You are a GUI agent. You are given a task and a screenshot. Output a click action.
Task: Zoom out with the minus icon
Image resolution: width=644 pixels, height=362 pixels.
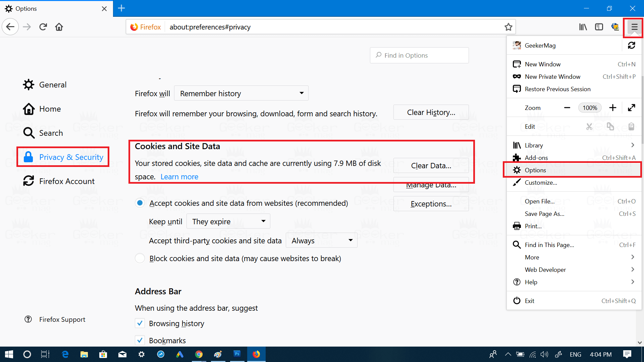(567, 108)
